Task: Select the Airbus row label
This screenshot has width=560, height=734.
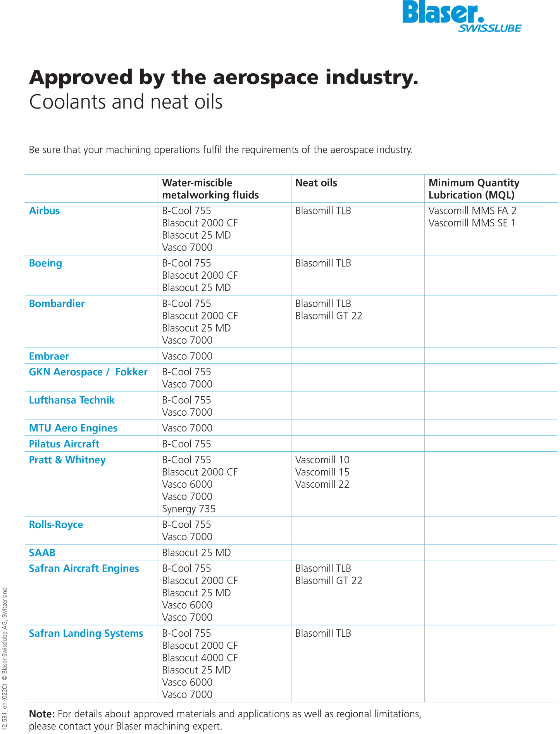Action: (44, 211)
